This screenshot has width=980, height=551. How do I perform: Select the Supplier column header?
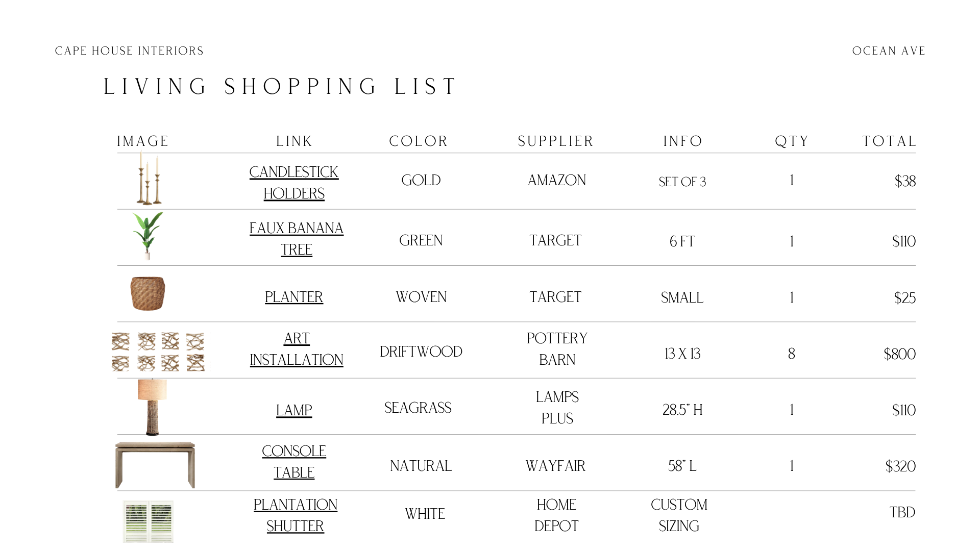pyautogui.click(x=556, y=141)
